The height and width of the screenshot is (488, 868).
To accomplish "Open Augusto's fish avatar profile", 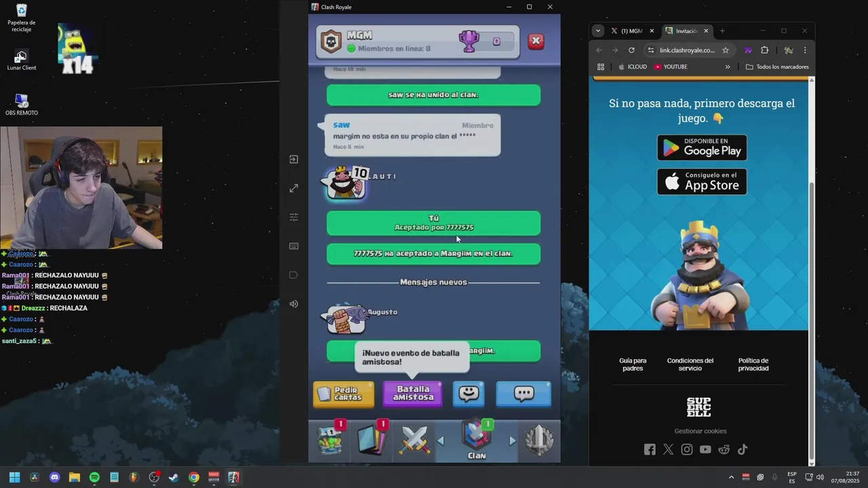I will 346,319.
